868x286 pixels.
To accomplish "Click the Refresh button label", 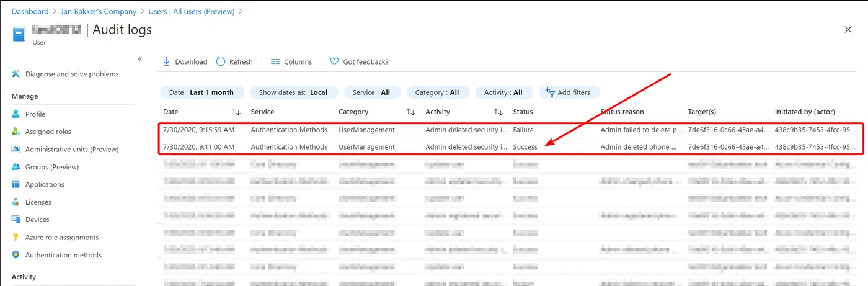I will [241, 61].
